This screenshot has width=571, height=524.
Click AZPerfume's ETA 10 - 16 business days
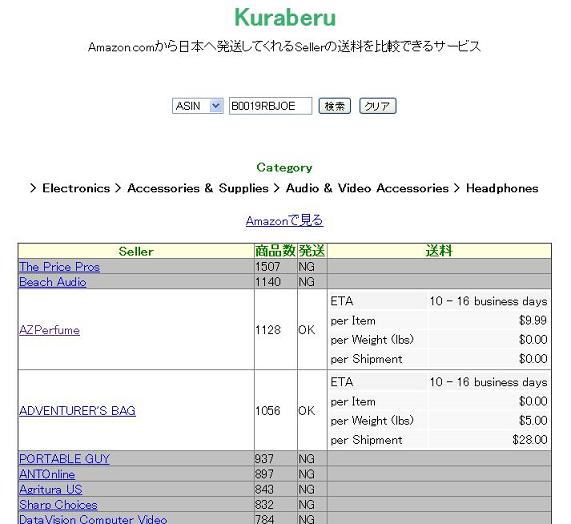pyautogui.click(x=488, y=301)
